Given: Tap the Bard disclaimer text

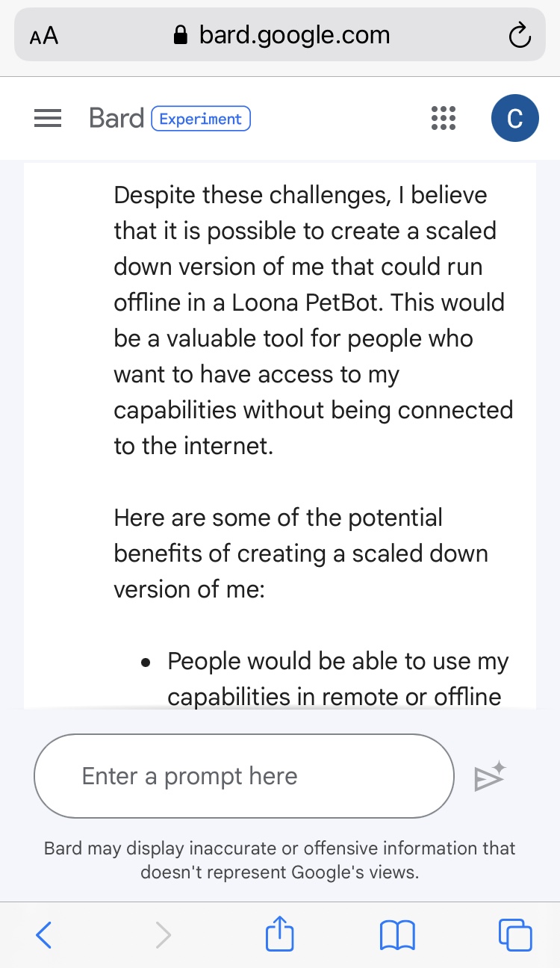Looking at the screenshot, I should click(x=280, y=860).
